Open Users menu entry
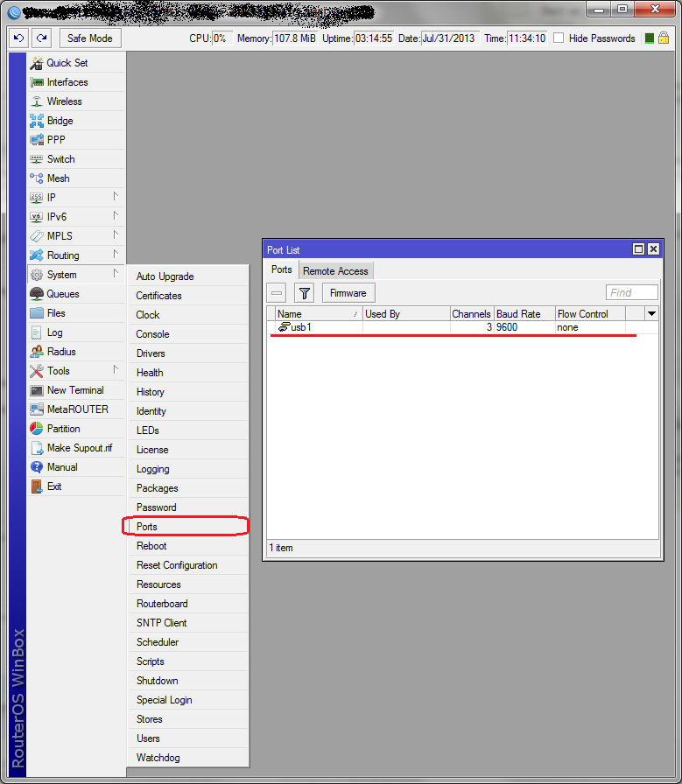The image size is (682, 784). [188, 738]
